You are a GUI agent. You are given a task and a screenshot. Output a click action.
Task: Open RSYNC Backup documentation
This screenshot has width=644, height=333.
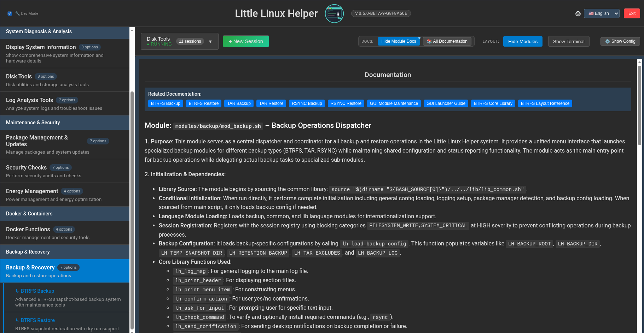pyautogui.click(x=307, y=103)
